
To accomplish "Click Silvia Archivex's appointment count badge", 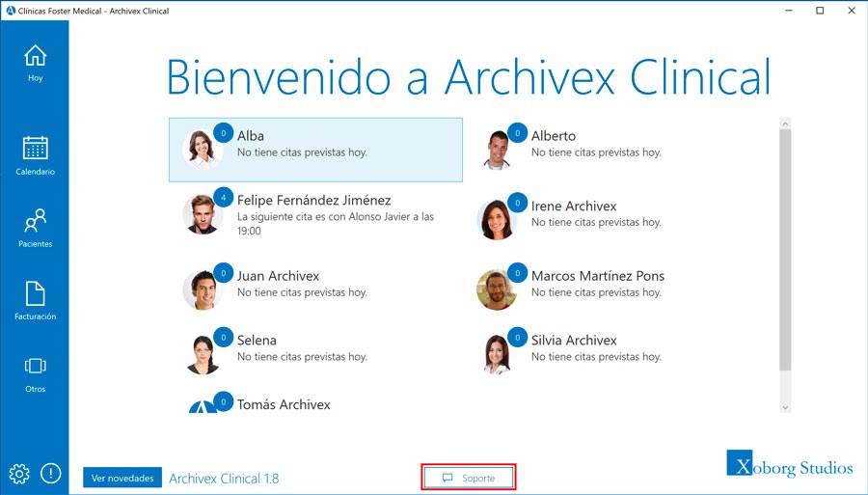I will (x=518, y=337).
